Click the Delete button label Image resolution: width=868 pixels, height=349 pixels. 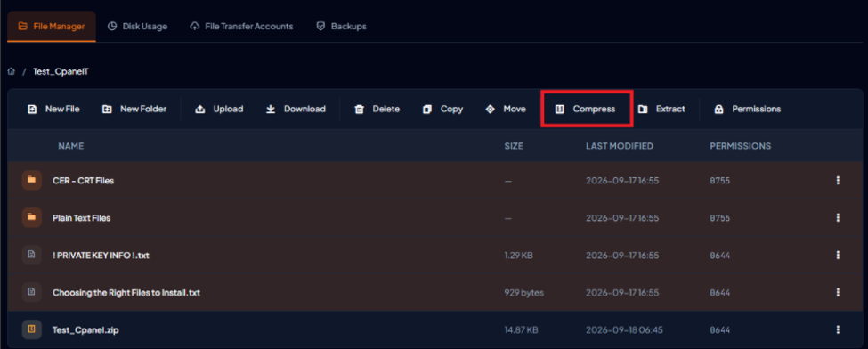(x=385, y=110)
